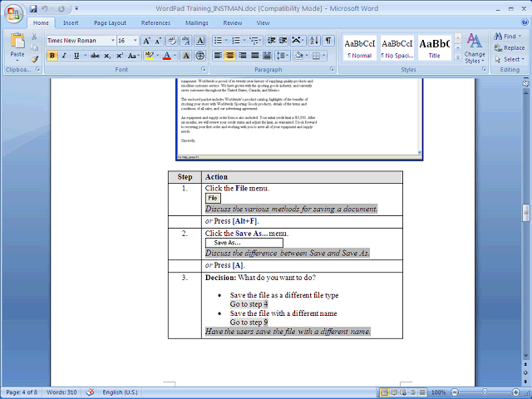Viewport: 532px width, 399px height.
Task: Shrink font size with A-down icon
Action: point(158,41)
